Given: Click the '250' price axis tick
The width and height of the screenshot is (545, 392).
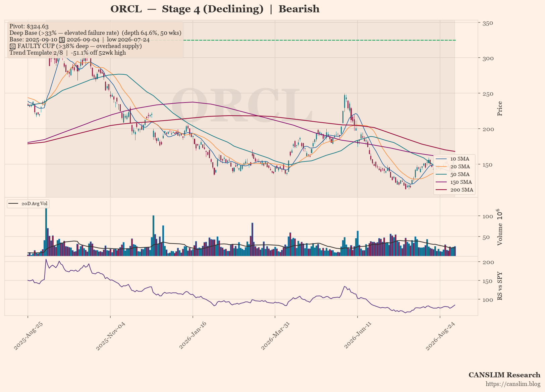Looking at the screenshot, I should 488,94.
